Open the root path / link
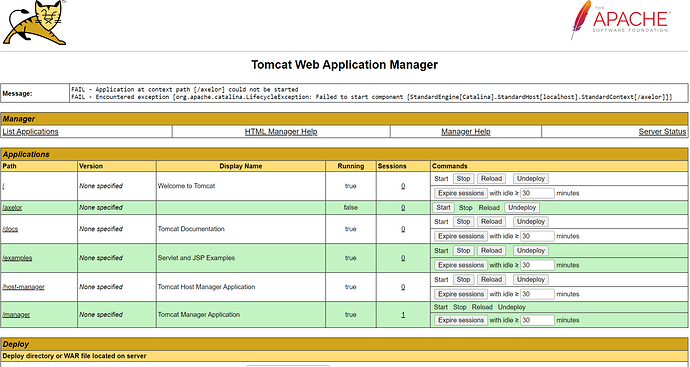Viewport: 690px width, 367px height. click(4, 186)
